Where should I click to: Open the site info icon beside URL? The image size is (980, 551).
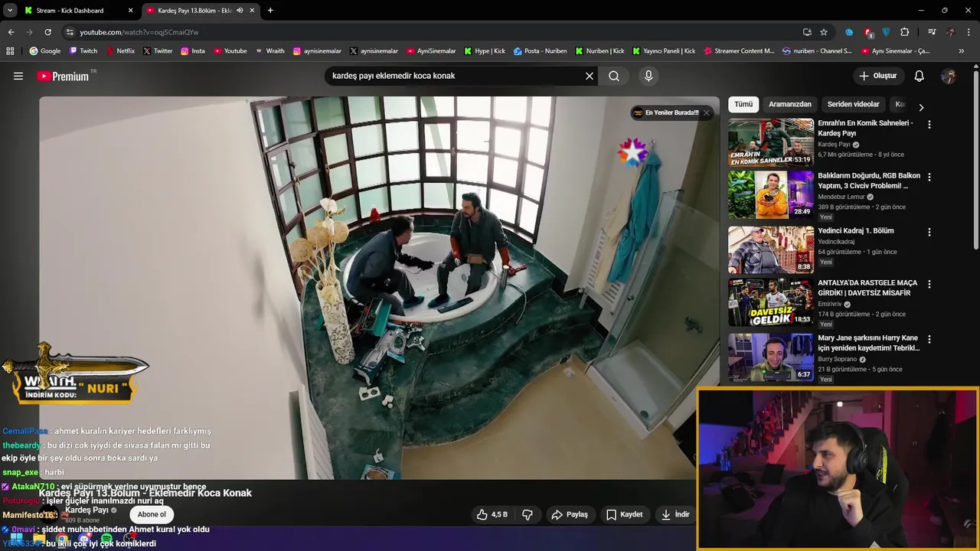[70, 32]
